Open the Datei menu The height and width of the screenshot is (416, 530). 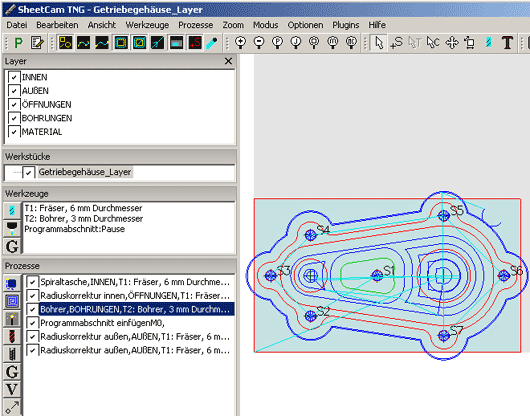pyautogui.click(x=17, y=25)
